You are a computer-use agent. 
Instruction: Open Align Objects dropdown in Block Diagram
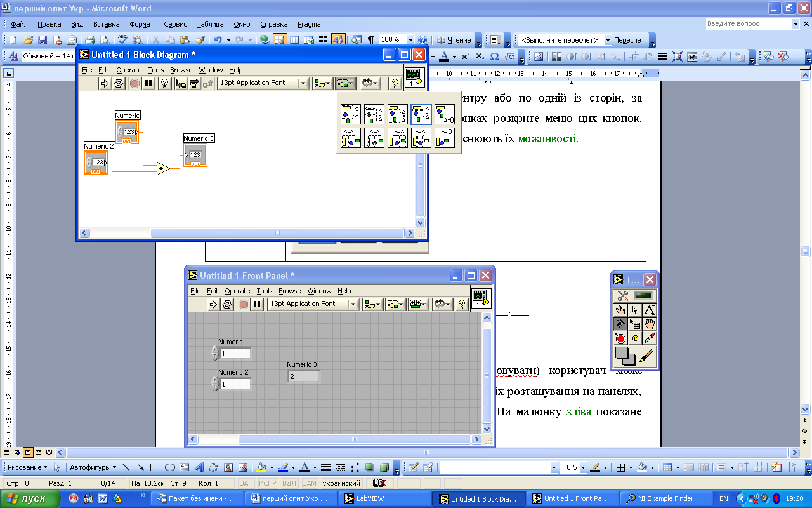[323, 83]
